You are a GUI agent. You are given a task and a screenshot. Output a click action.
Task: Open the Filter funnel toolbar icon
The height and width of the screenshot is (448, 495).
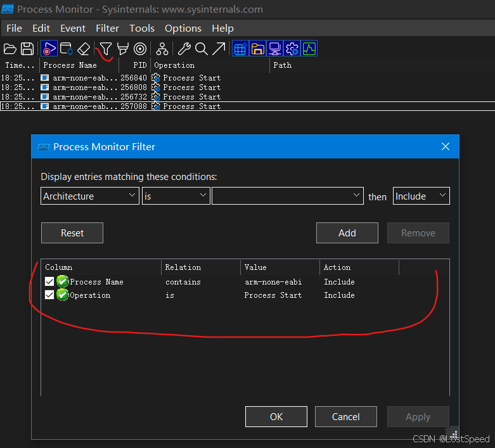(x=105, y=49)
